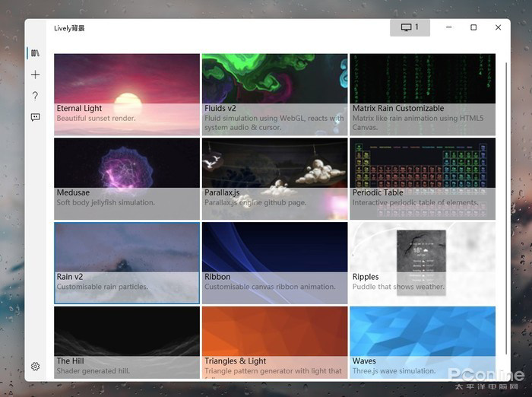Select the Waves wallpaper tile
This screenshot has height=397, width=532.
tap(423, 342)
